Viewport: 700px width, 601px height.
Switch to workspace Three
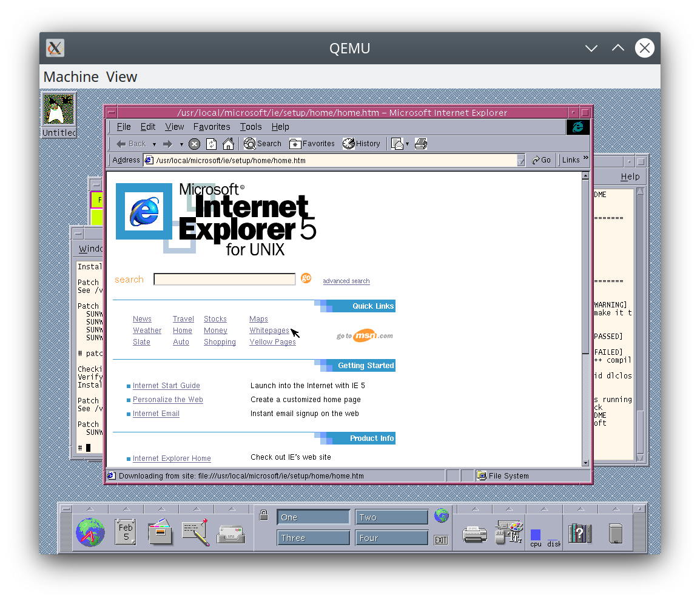(314, 538)
